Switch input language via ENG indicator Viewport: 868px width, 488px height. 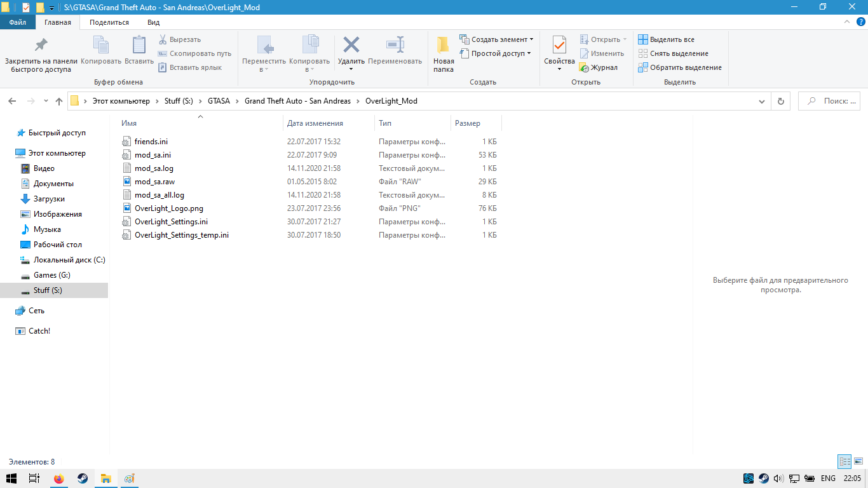pyautogui.click(x=828, y=478)
